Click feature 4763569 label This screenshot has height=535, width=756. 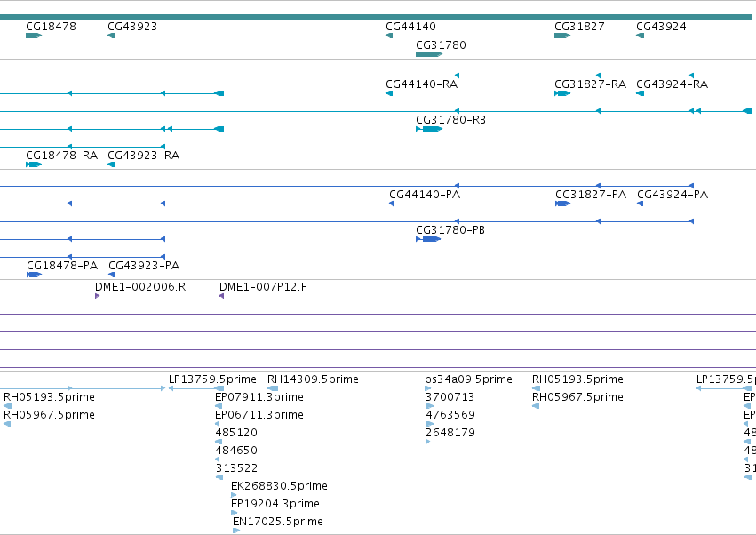(450, 415)
